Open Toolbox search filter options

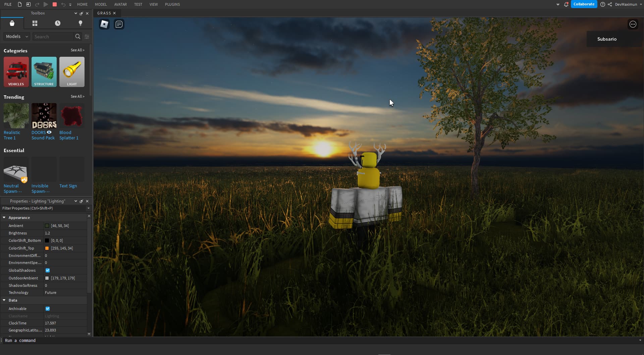pyautogui.click(x=87, y=37)
